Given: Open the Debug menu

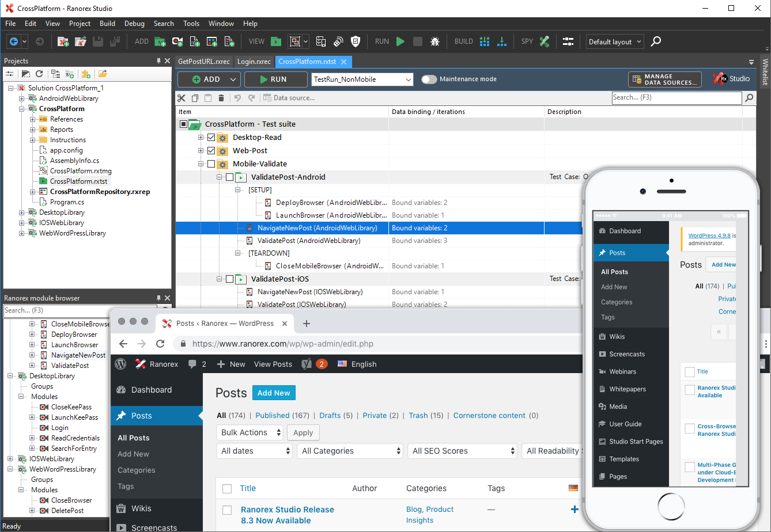Looking at the screenshot, I should pos(134,24).
